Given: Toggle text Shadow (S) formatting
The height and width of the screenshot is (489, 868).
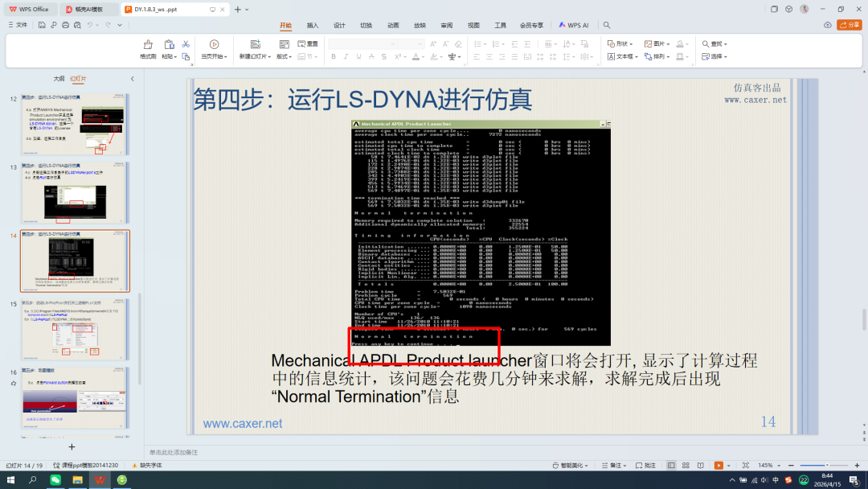Looking at the screenshot, I should pyautogui.click(x=383, y=56).
